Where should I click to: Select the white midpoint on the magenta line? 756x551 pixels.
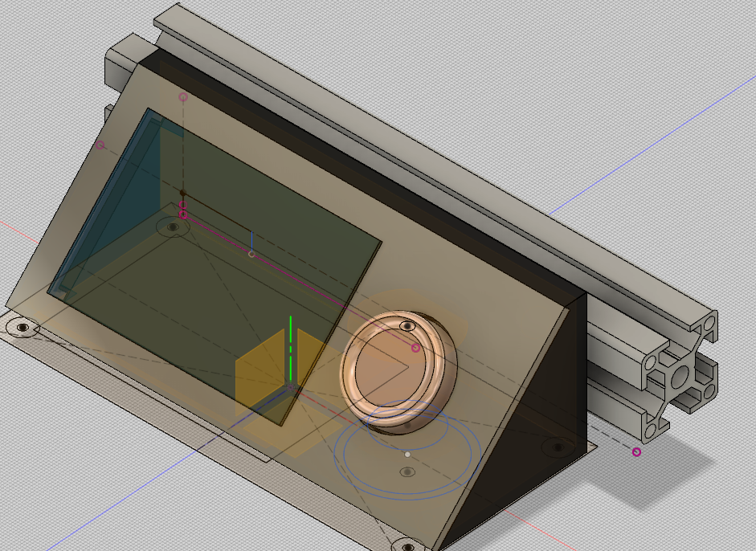251,254
